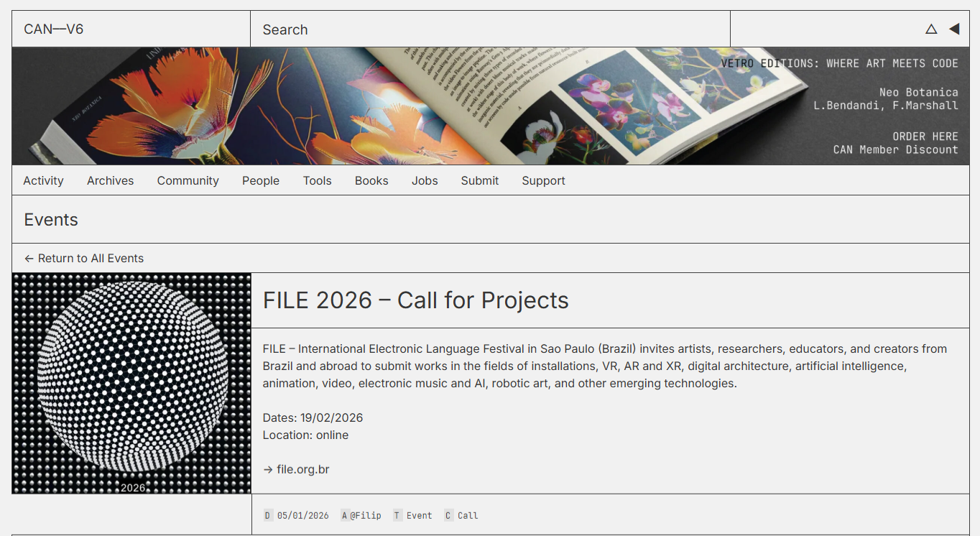View the @Filip author profile tag
Screen dimensions: 980x536
coord(365,515)
